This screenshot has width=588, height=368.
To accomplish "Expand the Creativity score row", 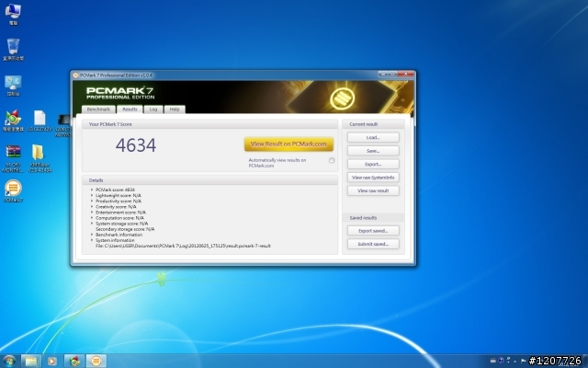I will click(x=92, y=206).
